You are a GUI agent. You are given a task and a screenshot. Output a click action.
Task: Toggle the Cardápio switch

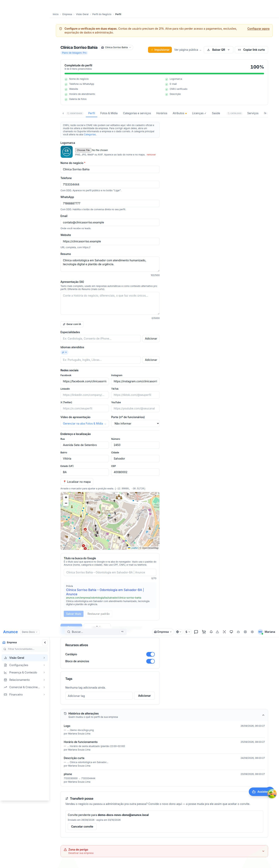151,654
